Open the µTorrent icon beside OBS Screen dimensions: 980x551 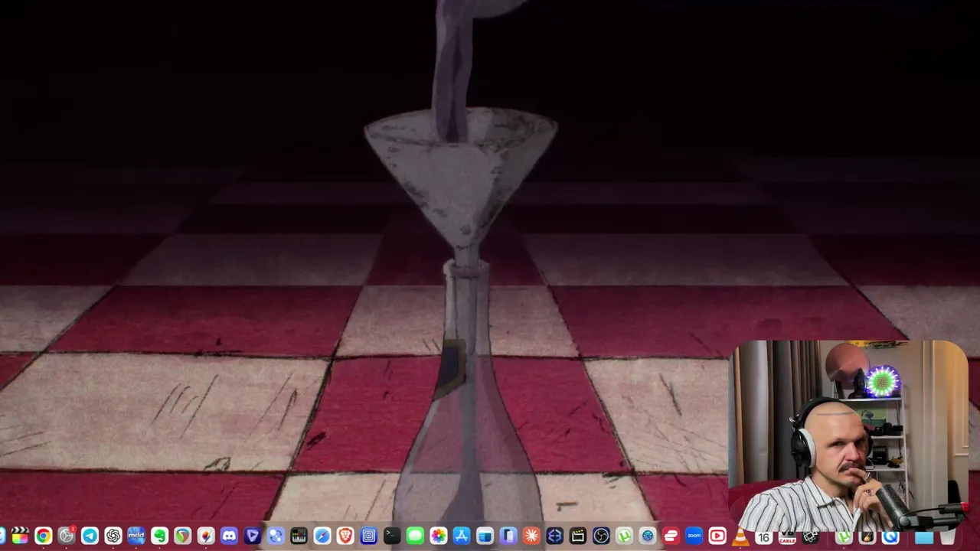click(624, 536)
